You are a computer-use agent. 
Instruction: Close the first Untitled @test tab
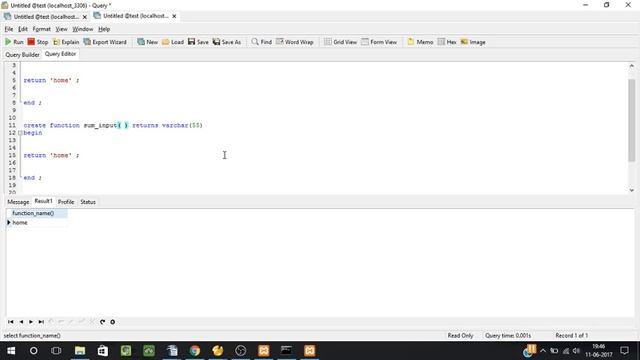(84, 17)
